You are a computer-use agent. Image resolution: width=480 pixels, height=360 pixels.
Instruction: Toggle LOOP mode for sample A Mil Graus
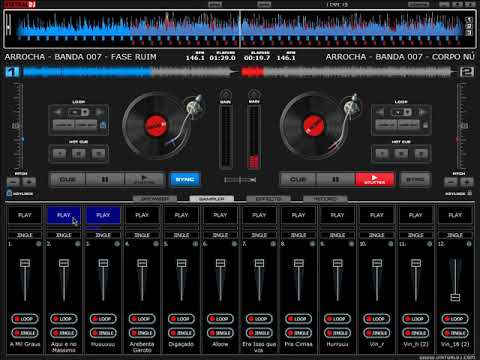click(x=25, y=319)
